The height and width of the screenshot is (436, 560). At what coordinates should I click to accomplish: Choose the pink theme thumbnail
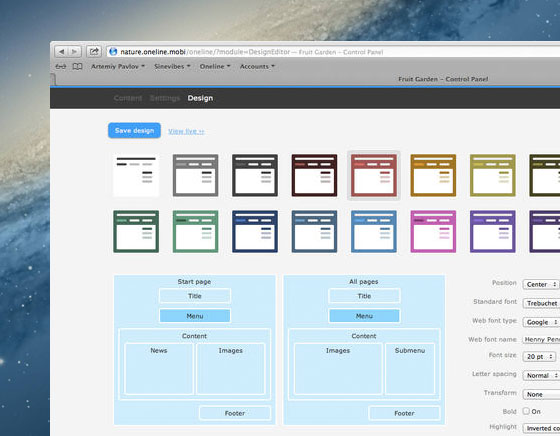click(433, 231)
